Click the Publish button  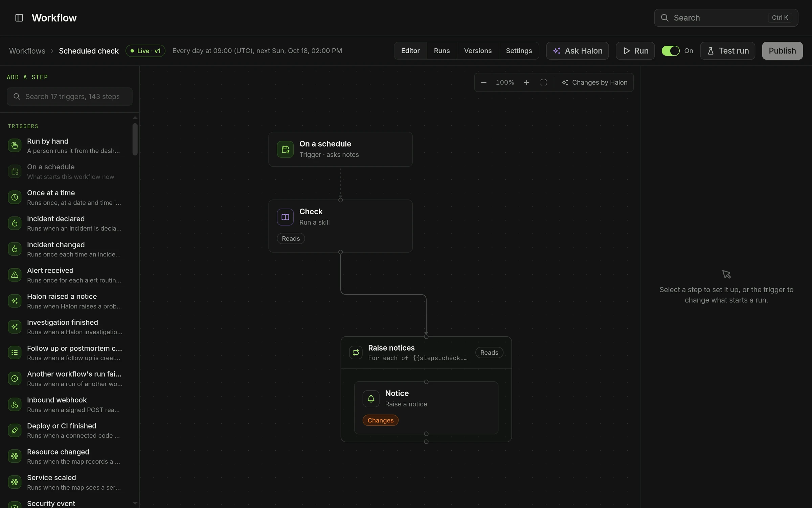click(x=782, y=51)
